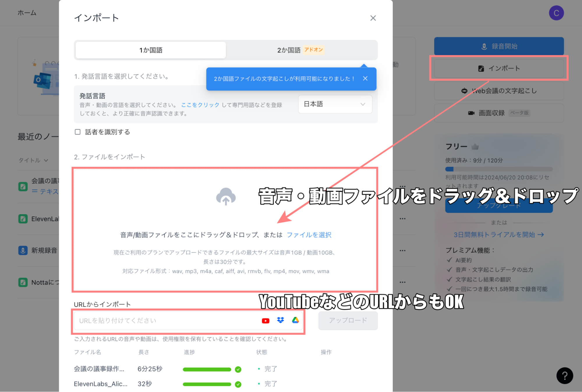
Task: Click the cloud upload icon
Action: (226, 196)
